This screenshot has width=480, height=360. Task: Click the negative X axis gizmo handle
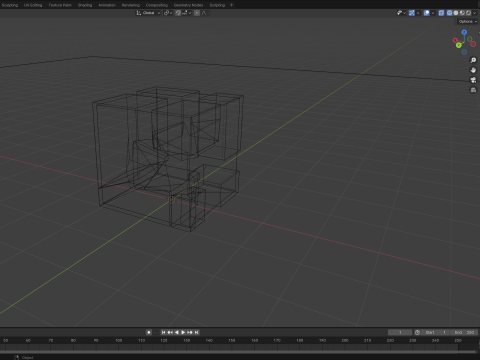click(473, 44)
